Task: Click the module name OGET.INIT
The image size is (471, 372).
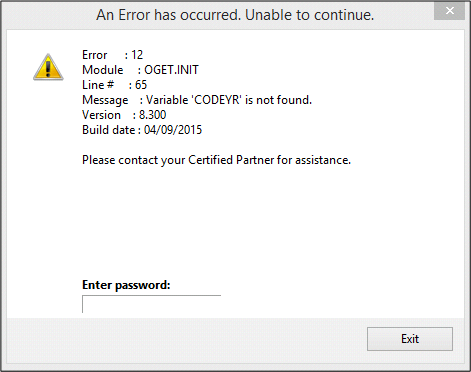Action: (x=171, y=70)
